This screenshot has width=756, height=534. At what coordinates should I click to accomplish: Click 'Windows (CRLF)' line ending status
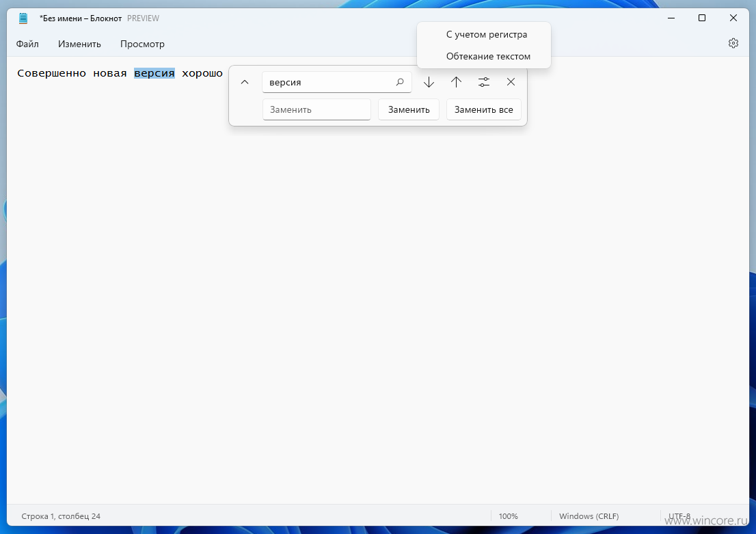(x=589, y=516)
